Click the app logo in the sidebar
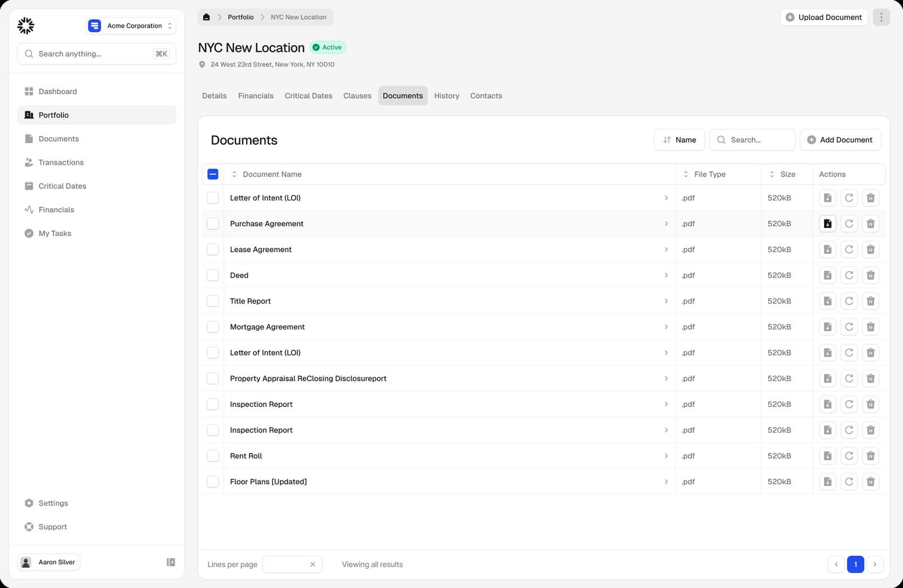 [26, 25]
